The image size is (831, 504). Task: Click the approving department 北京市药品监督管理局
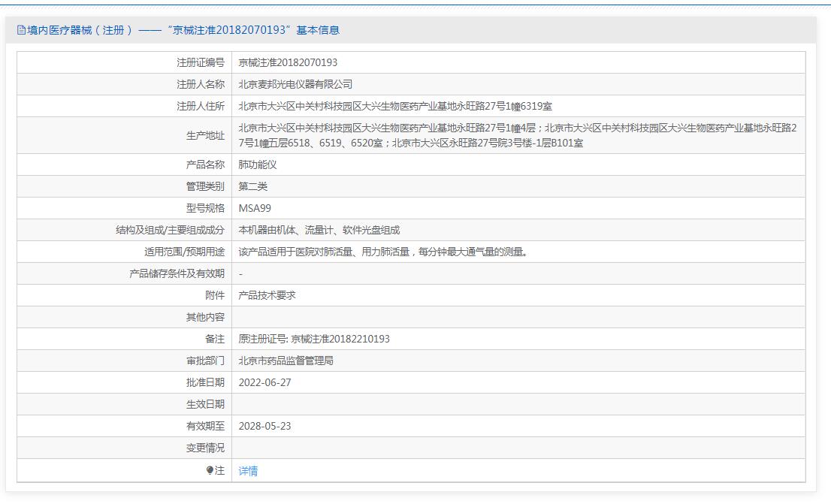click(x=286, y=361)
